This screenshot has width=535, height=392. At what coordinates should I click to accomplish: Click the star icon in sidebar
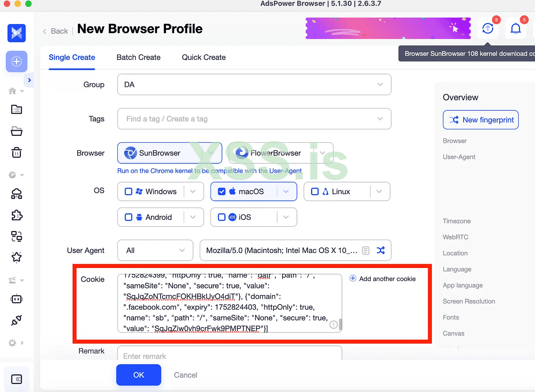(16, 257)
